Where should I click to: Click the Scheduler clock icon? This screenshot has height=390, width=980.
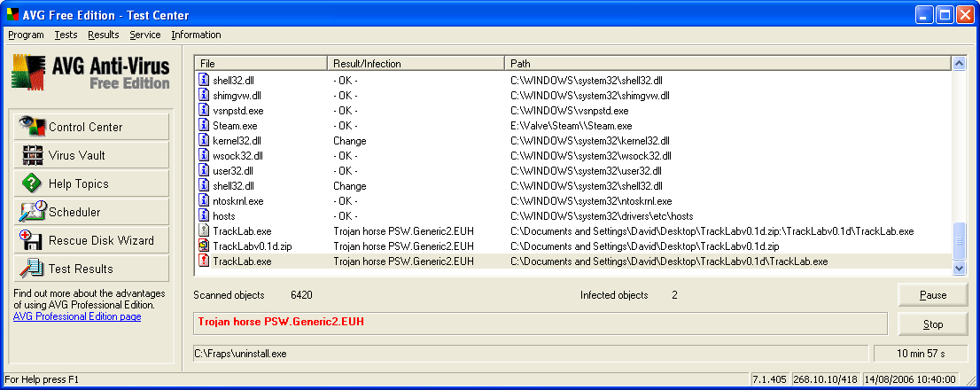(33, 211)
